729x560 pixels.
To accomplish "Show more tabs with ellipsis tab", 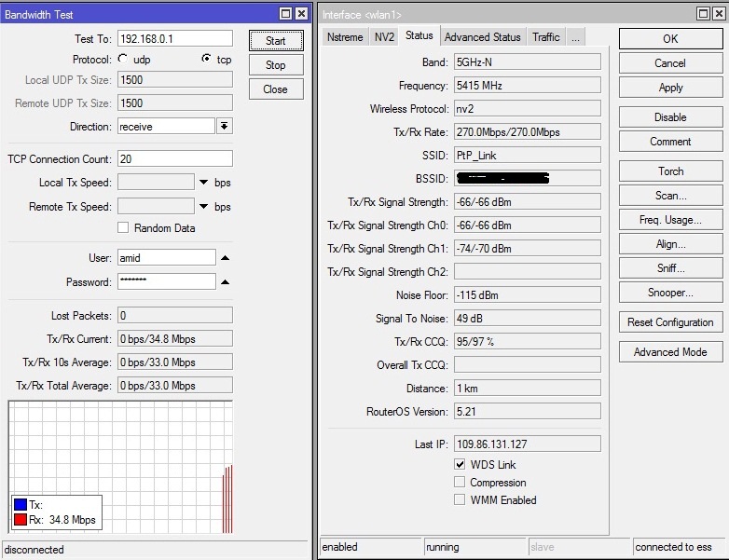I will pyautogui.click(x=575, y=36).
